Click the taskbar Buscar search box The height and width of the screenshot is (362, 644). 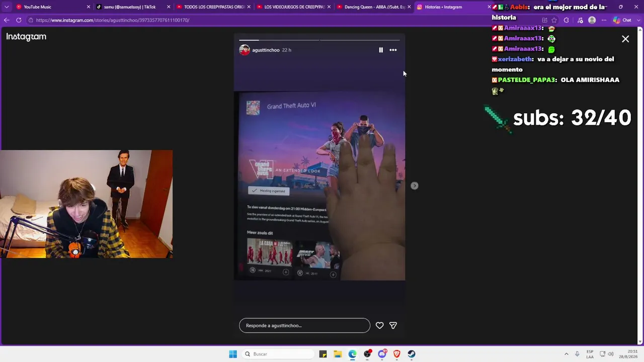click(x=278, y=354)
